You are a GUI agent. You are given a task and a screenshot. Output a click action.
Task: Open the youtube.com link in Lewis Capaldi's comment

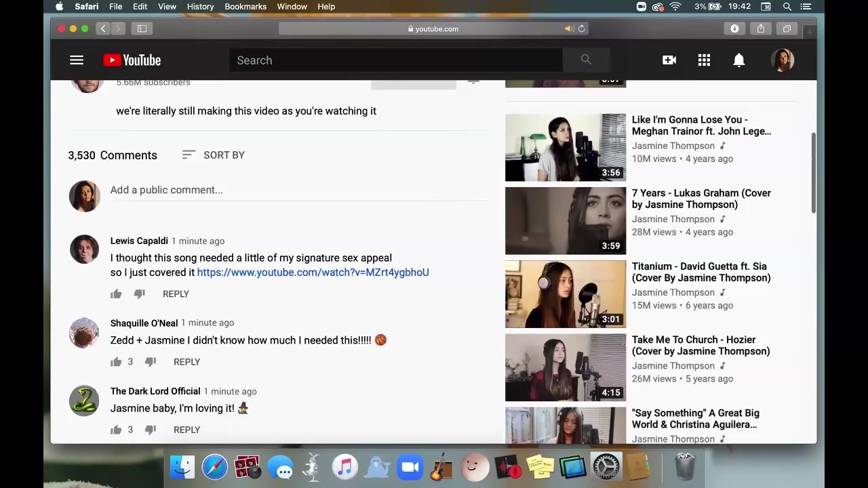(x=313, y=272)
